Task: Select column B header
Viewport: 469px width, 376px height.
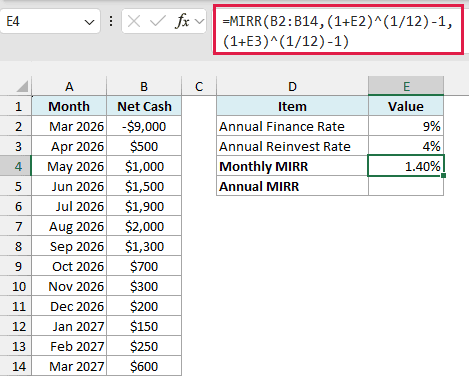Action: [x=144, y=86]
